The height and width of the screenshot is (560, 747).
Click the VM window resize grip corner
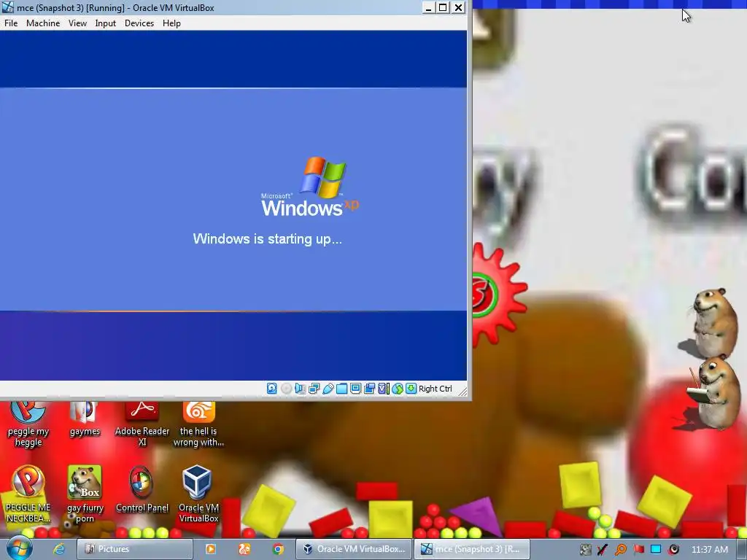click(462, 391)
